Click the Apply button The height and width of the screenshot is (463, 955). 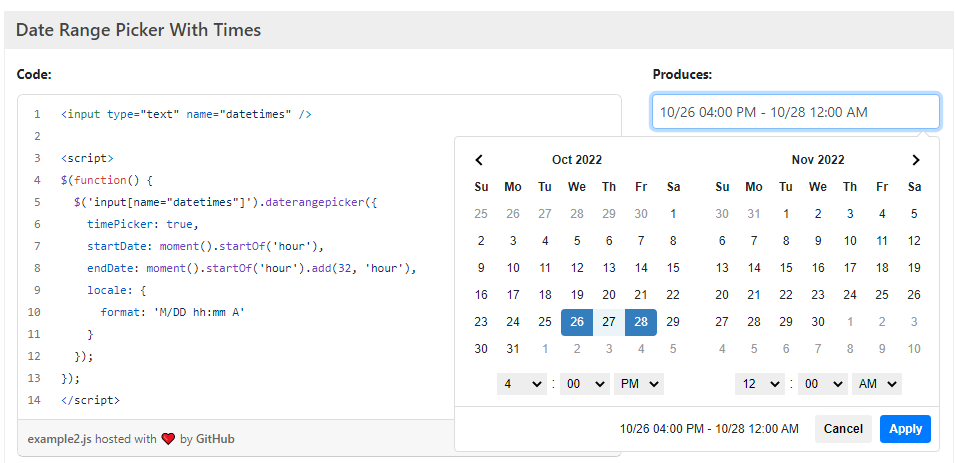(x=906, y=429)
